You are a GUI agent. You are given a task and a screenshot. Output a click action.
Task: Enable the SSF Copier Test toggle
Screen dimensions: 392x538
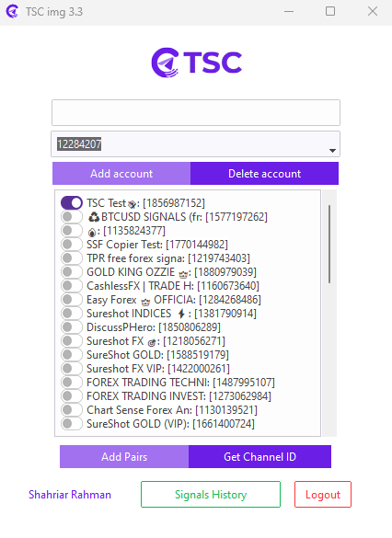coord(72,244)
